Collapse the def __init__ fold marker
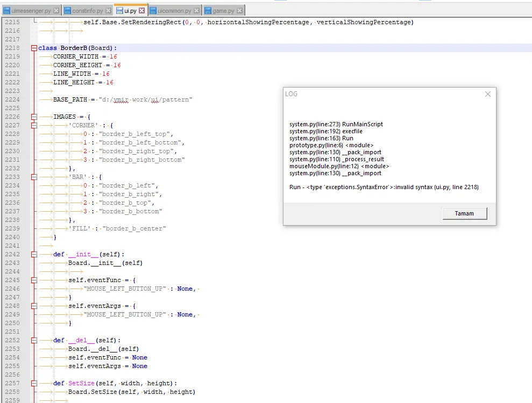 click(34, 255)
